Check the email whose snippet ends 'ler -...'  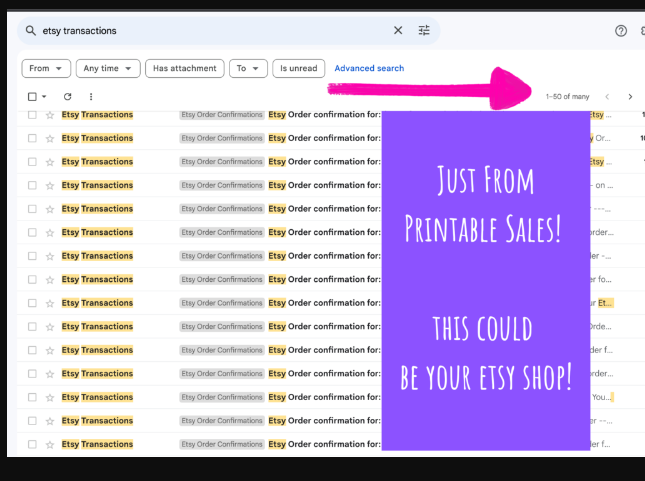point(32,256)
